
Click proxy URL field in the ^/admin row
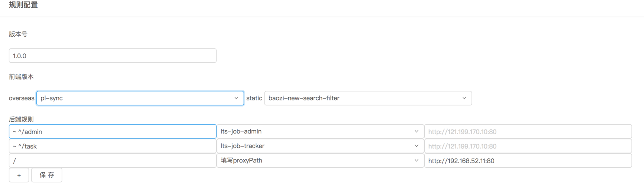tap(528, 132)
